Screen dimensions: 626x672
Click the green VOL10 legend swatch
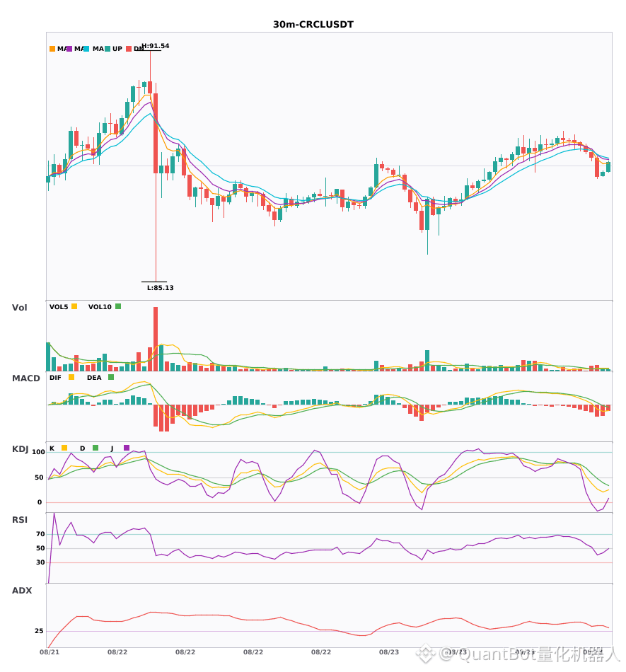point(118,306)
